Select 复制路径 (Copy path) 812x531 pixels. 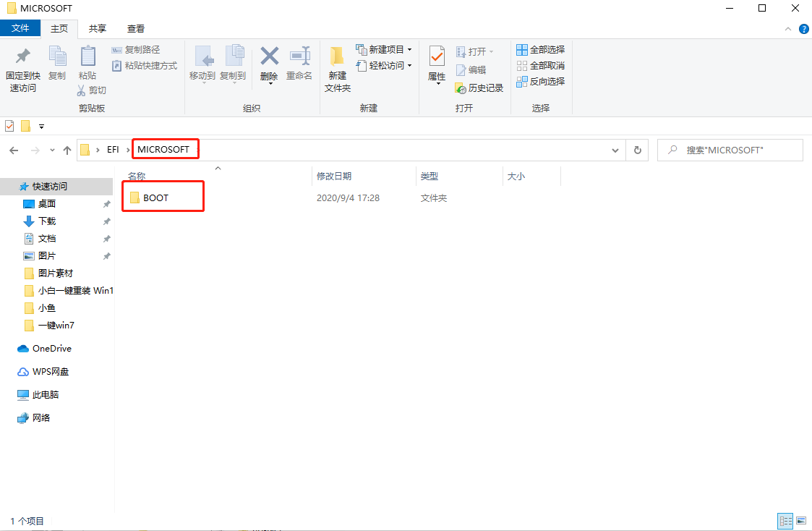136,50
